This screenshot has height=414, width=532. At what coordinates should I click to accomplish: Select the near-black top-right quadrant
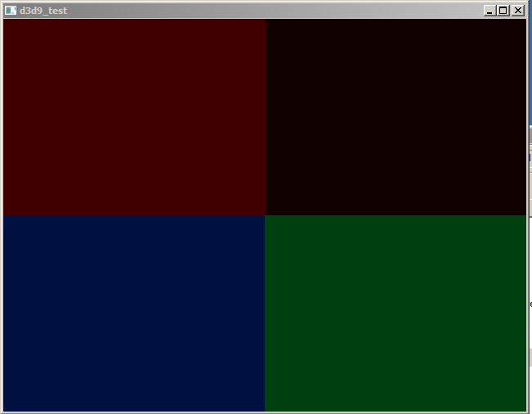[x=396, y=117]
